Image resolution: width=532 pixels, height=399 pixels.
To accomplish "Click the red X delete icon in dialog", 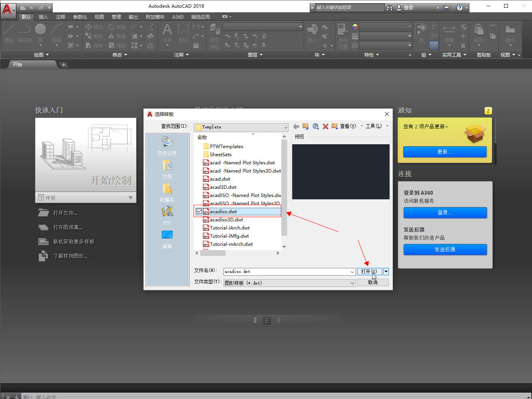I will [x=326, y=126].
